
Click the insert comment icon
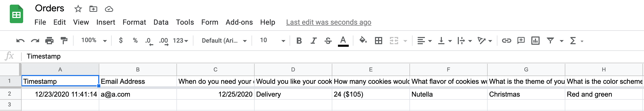coord(521,41)
